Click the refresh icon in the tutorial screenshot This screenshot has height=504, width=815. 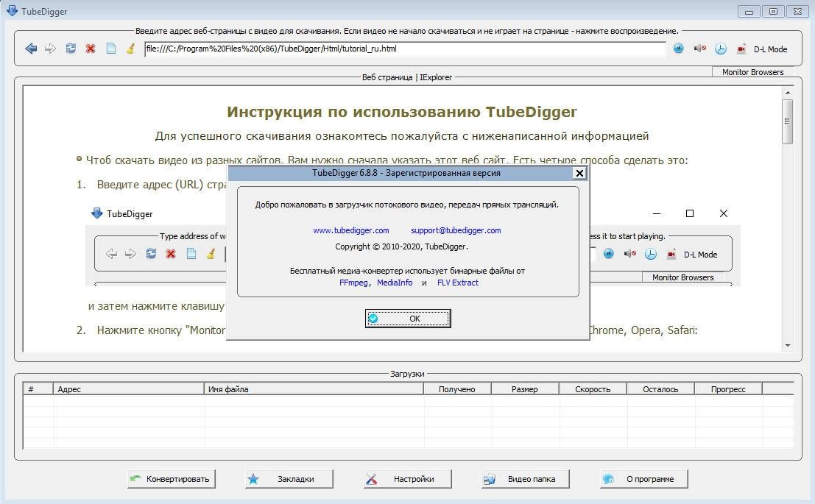151,254
